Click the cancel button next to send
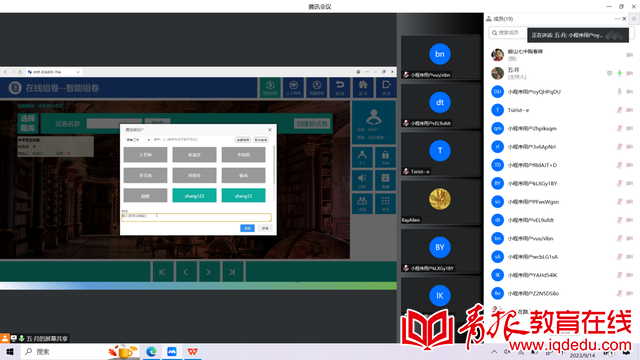640x360 pixels. [265, 228]
